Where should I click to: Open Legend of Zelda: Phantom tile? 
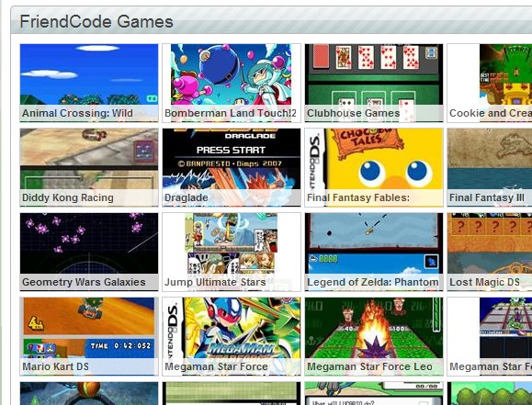[x=374, y=252]
